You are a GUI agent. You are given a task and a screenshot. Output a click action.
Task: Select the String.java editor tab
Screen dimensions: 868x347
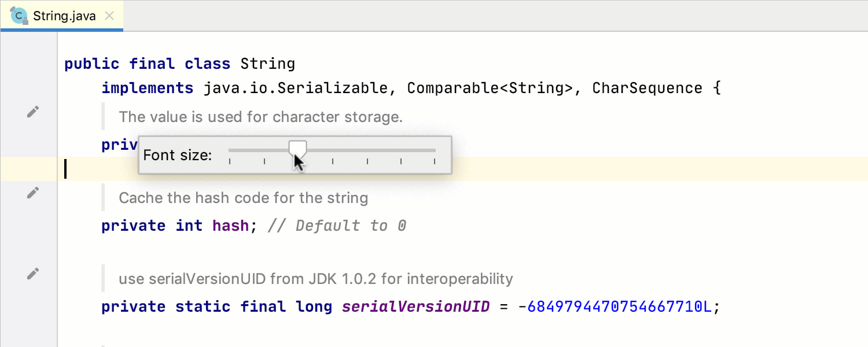[62, 16]
